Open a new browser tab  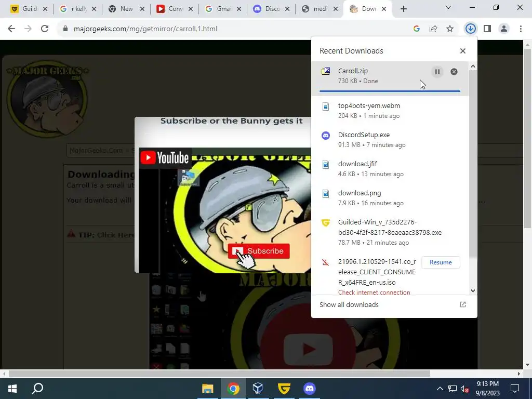tap(403, 9)
